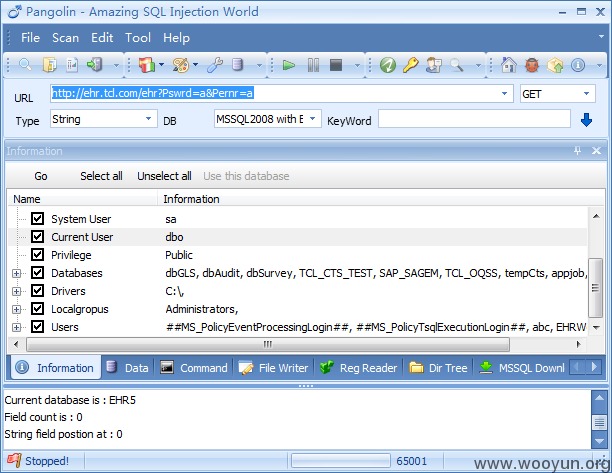612x473 pixels.
Task: Uncheck the Drivers checkbox
Action: tap(37, 291)
